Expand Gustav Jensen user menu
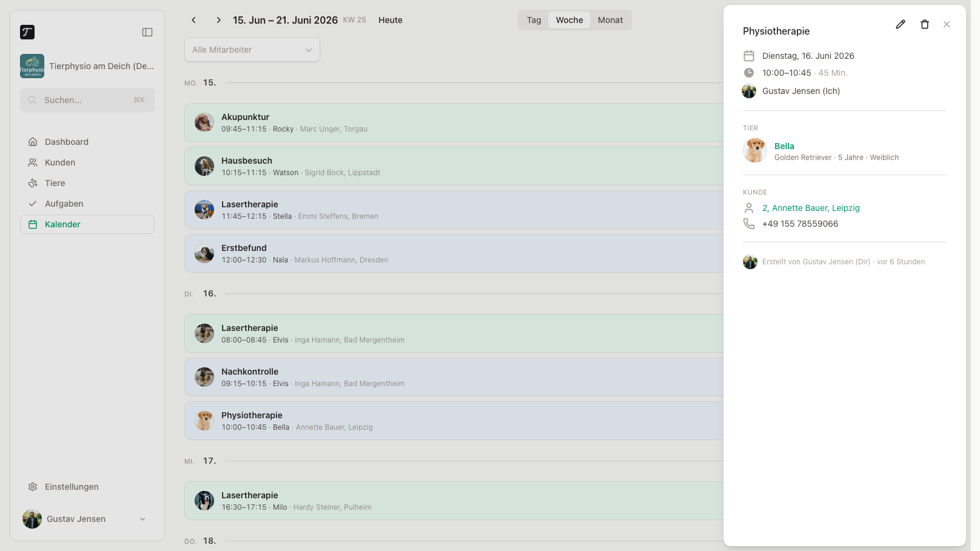The width and height of the screenshot is (980, 551). (x=87, y=519)
